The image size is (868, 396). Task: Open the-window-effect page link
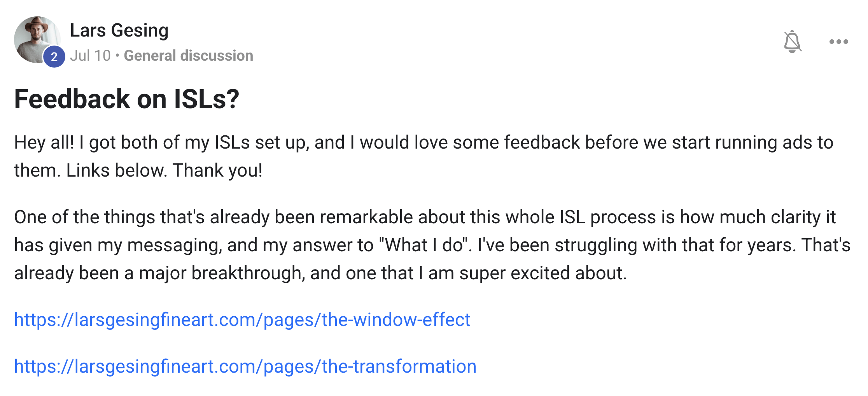(x=242, y=320)
